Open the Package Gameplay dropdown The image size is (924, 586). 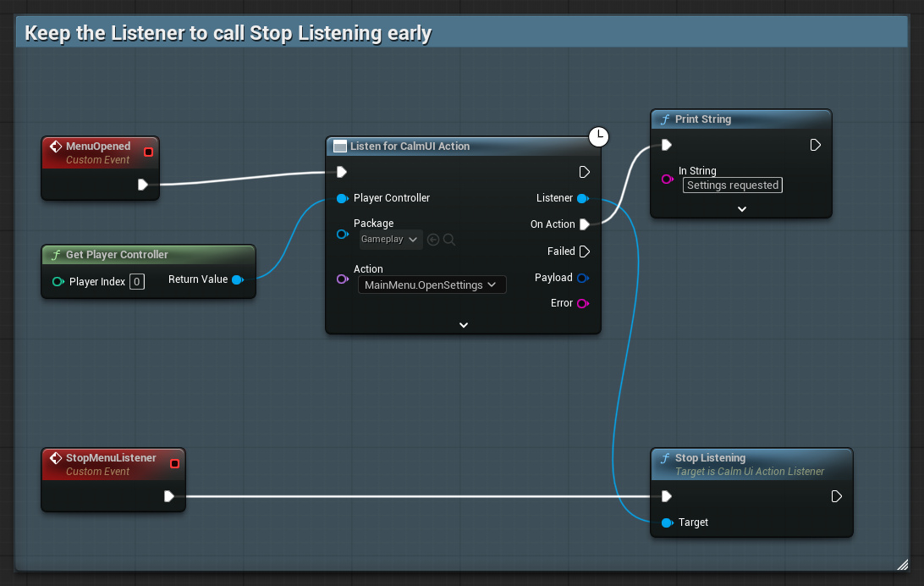coord(390,240)
